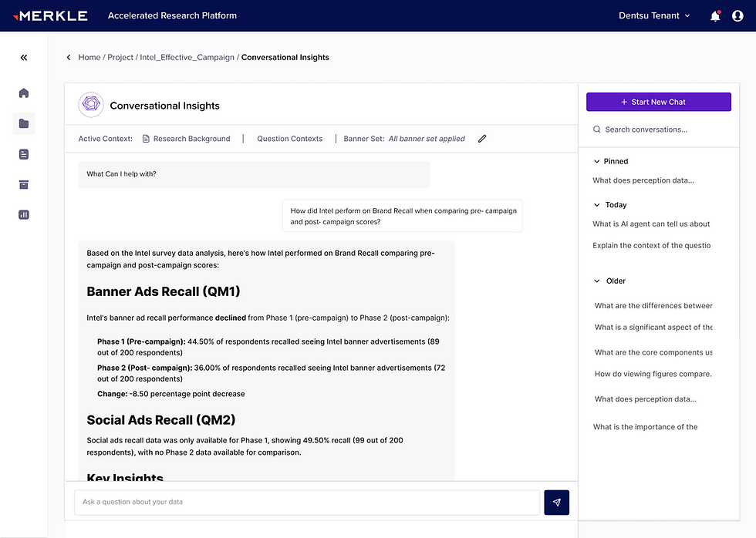
Task: Send question with paper plane button
Action: (556, 503)
